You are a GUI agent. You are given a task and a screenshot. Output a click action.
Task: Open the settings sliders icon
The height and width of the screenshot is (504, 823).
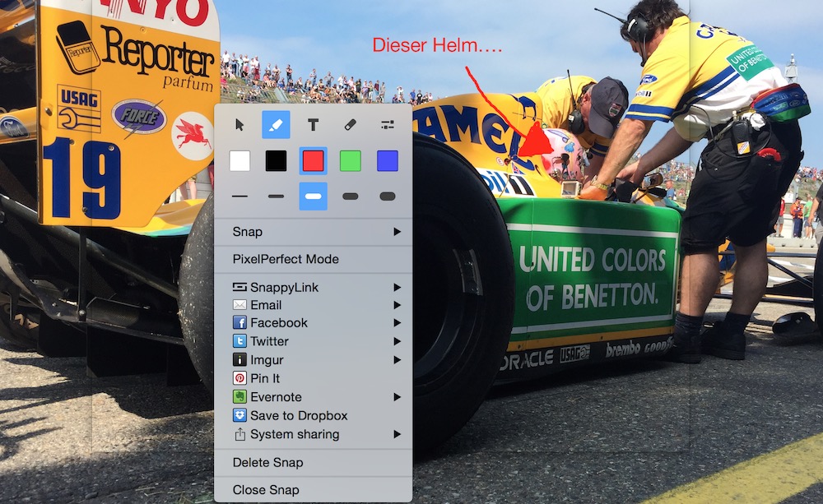[387, 125]
